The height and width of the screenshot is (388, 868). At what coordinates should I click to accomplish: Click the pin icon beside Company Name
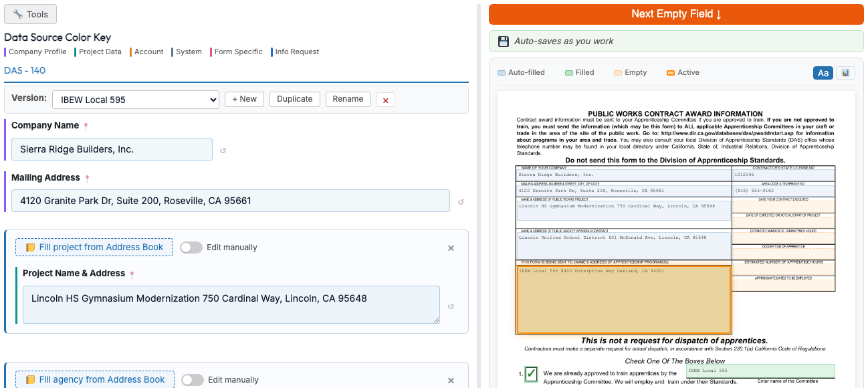click(x=86, y=126)
